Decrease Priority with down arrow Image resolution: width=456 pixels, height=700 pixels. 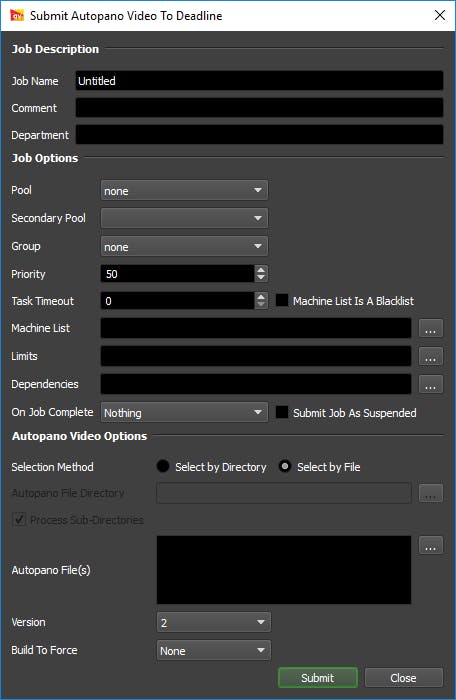[x=261, y=278]
